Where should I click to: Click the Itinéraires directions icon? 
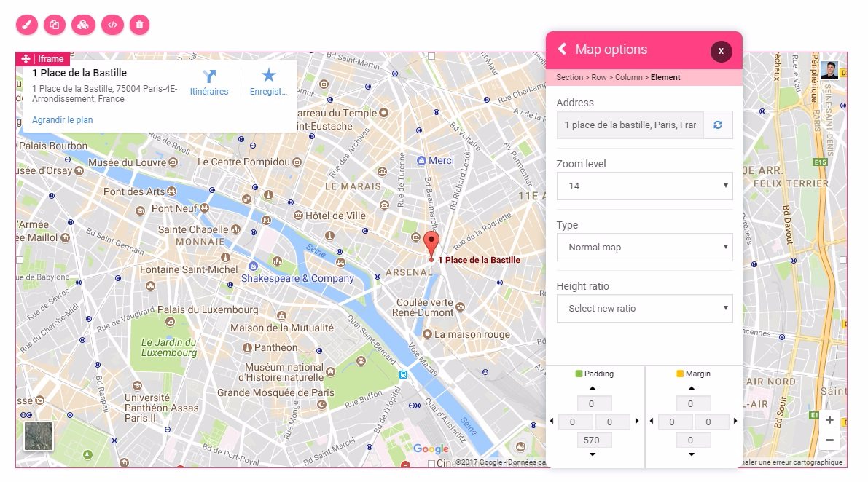coord(209,76)
